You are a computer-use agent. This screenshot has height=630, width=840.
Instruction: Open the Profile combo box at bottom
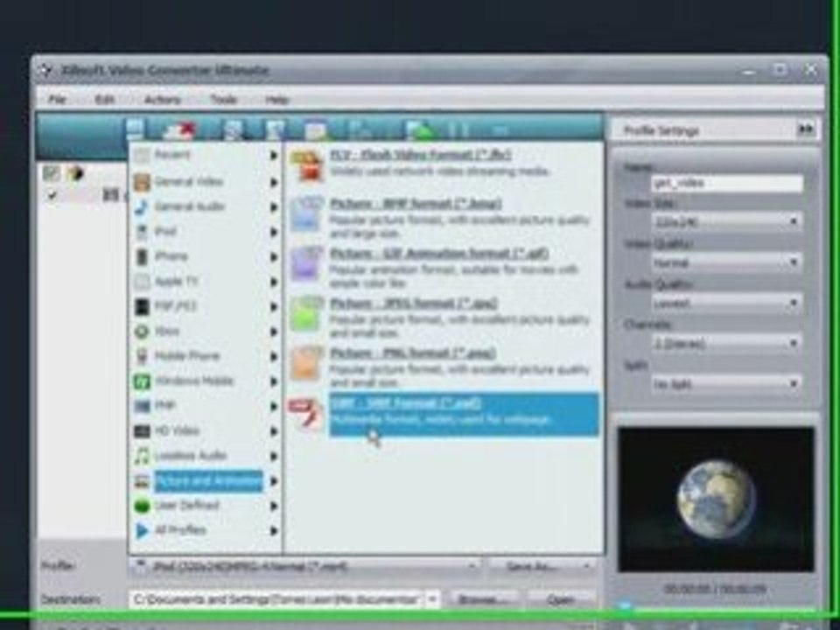pyautogui.click(x=304, y=566)
